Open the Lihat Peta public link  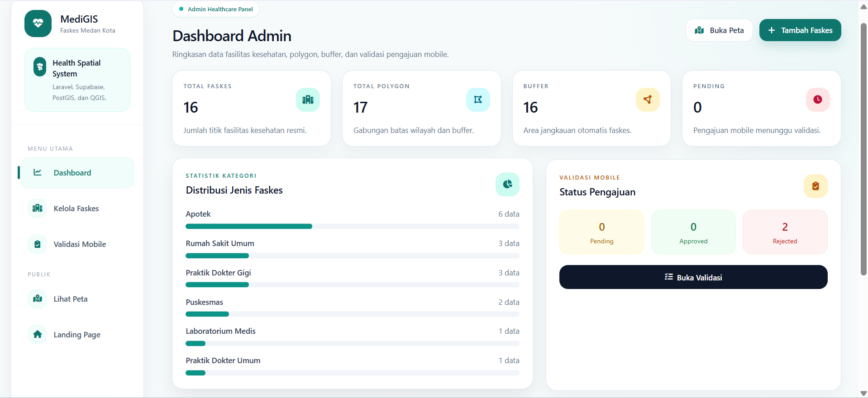pos(77,299)
